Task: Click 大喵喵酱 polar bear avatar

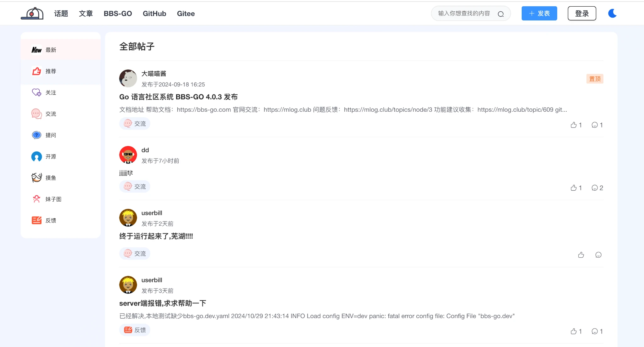Action: click(128, 78)
